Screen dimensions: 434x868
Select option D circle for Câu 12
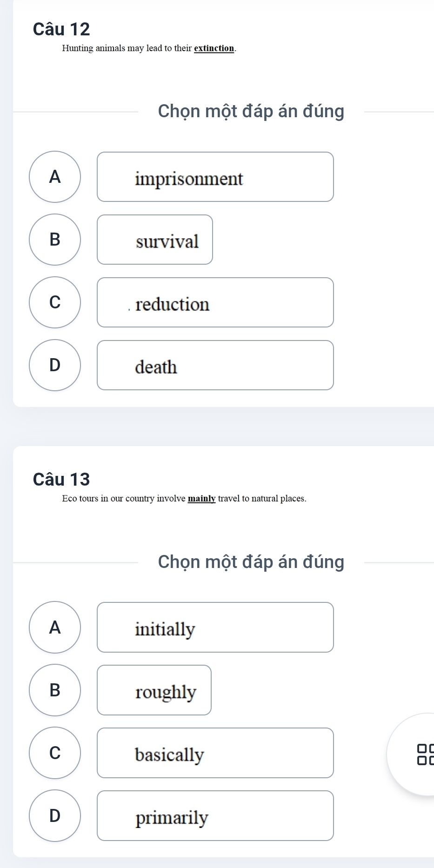point(55,365)
